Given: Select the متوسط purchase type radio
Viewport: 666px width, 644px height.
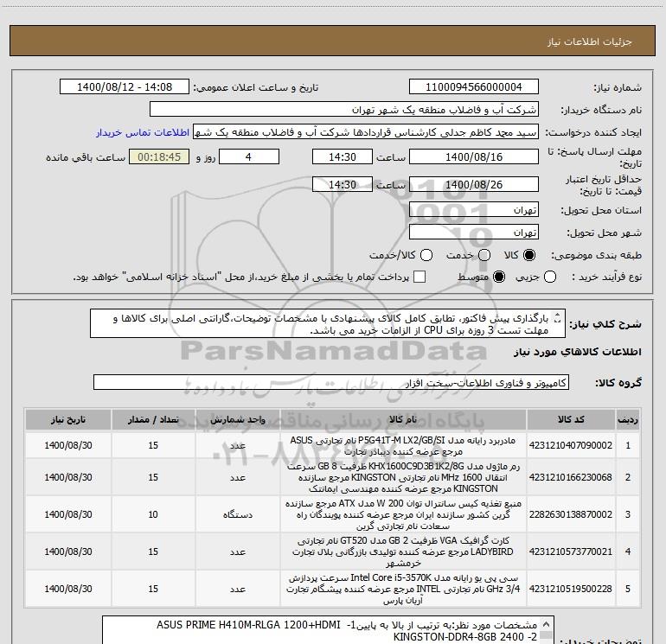Looking at the screenshot, I should [x=499, y=277].
